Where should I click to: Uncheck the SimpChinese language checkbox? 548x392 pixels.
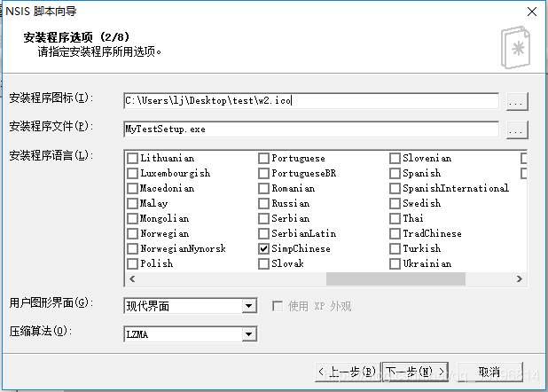tap(263, 248)
